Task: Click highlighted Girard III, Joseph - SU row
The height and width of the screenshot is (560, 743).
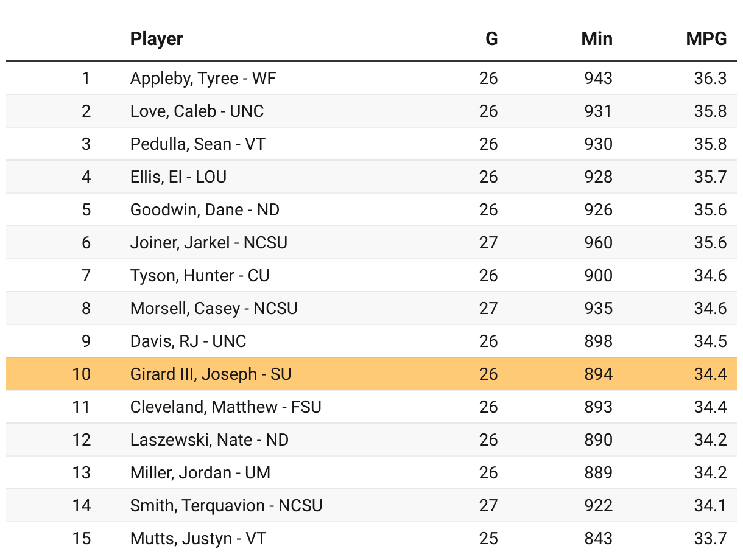Action: tap(211, 374)
